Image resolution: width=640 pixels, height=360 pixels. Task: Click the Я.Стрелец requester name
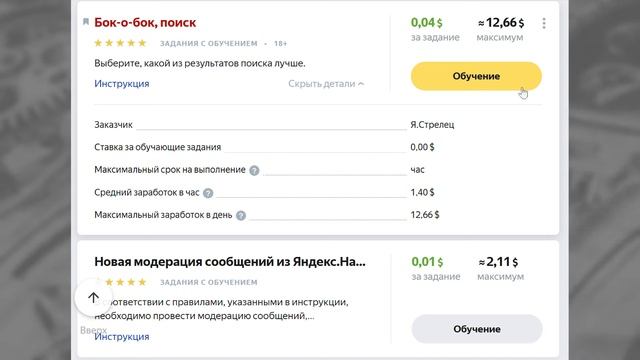tap(432, 125)
